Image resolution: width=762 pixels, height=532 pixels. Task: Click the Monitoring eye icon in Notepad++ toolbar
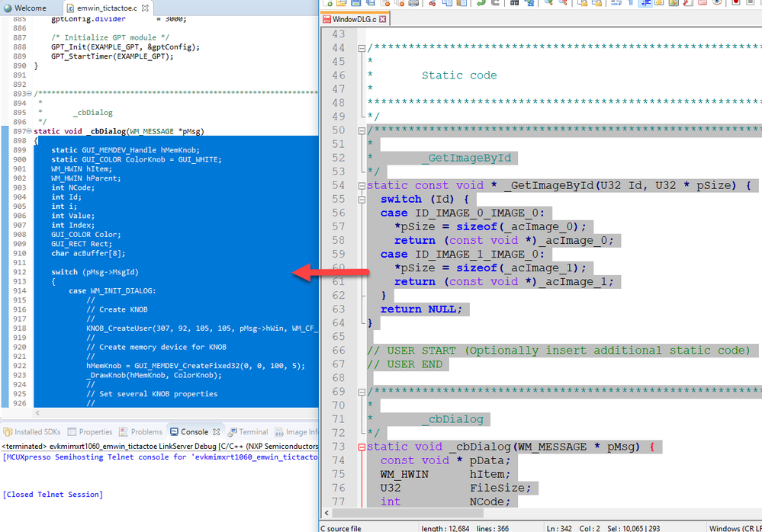pyautogui.click(x=717, y=2)
